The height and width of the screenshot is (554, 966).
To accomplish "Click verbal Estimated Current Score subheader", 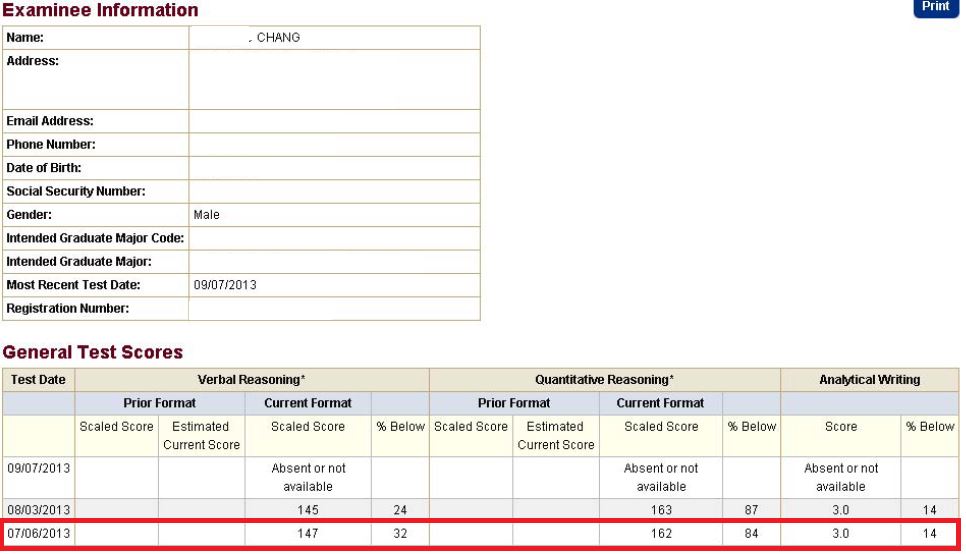I will pyautogui.click(x=201, y=436).
